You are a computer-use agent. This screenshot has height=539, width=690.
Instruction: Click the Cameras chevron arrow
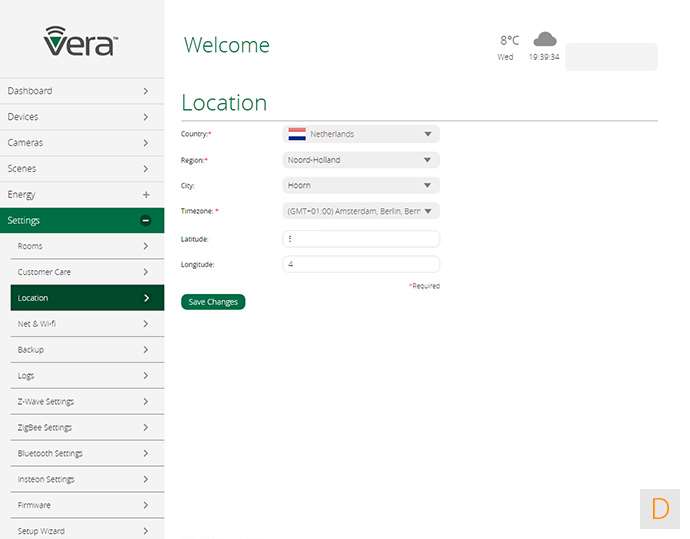[146, 143]
